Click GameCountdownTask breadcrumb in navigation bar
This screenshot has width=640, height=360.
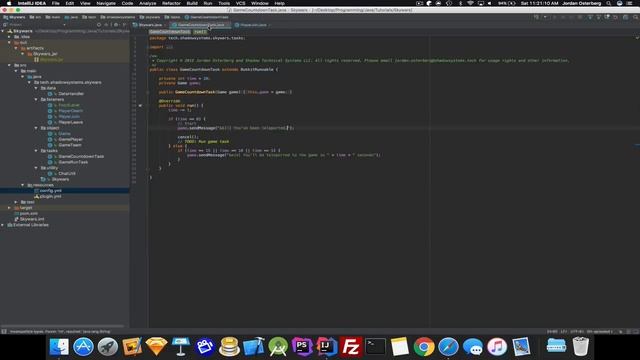[207, 17]
